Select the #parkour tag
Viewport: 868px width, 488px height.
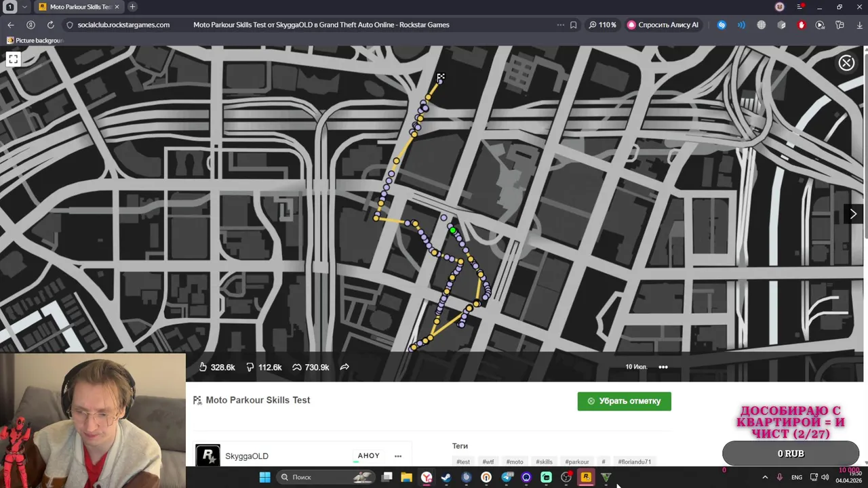577,462
